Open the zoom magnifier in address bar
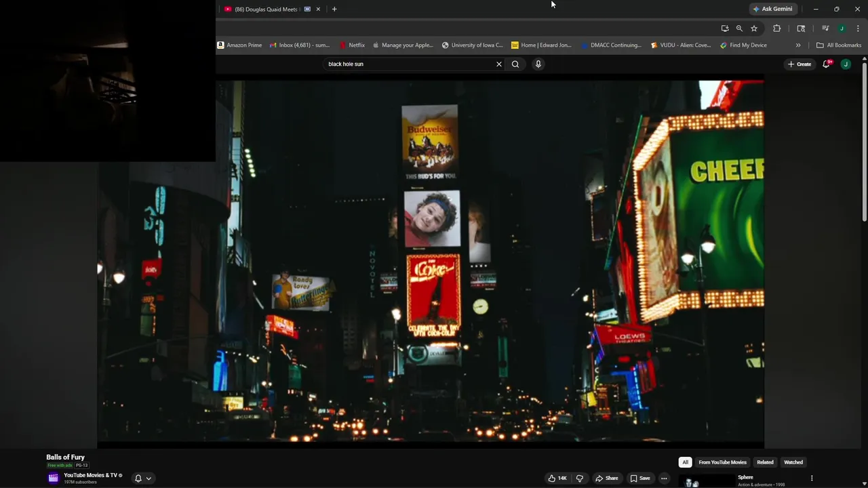Screen dimensions: 868x488 739,28
